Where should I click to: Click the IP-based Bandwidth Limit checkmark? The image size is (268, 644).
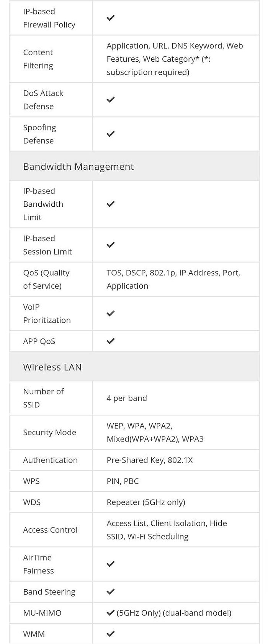coord(111,204)
